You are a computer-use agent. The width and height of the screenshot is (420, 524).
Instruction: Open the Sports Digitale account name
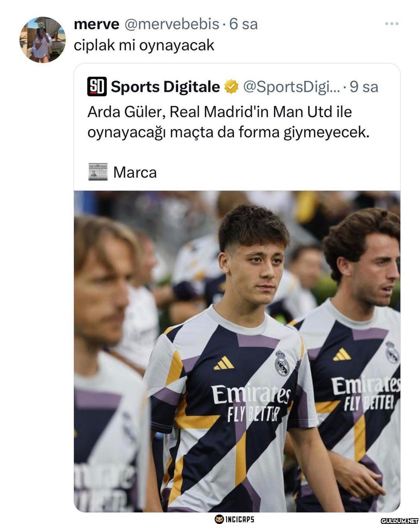coord(165,87)
